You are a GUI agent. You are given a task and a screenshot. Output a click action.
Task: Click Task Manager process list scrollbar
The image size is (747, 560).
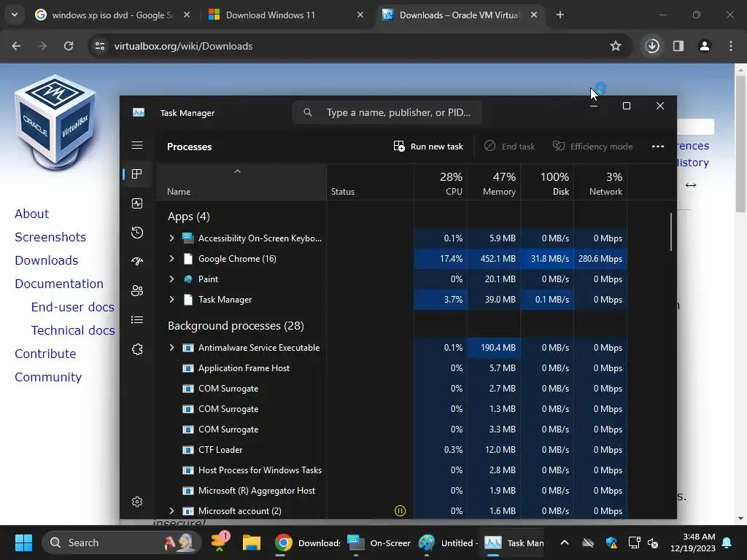[671, 232]
